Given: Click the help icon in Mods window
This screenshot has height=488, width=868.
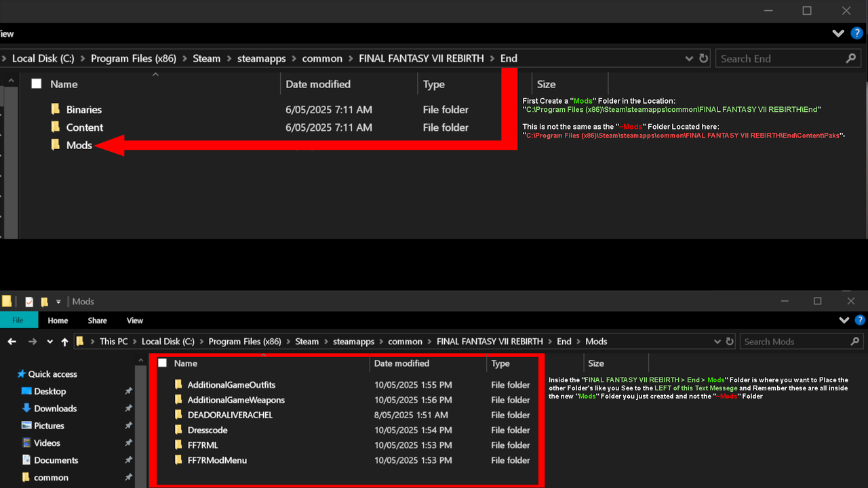Looking at the screenshot, I should tap(859, 320).
